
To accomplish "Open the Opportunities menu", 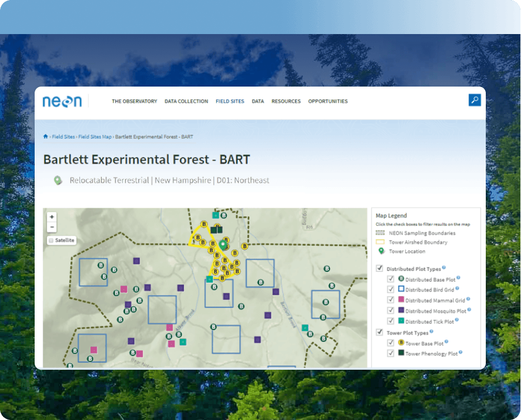I will [x=328, y=101].
